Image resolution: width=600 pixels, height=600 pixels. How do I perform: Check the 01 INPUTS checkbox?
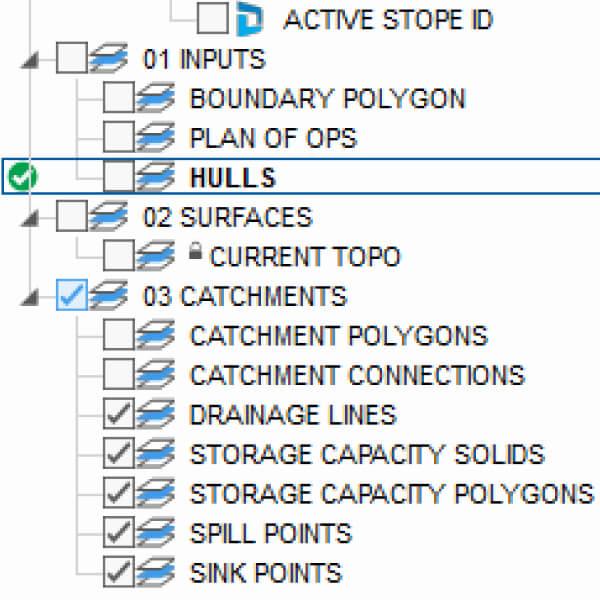click(x=72, y=58)
